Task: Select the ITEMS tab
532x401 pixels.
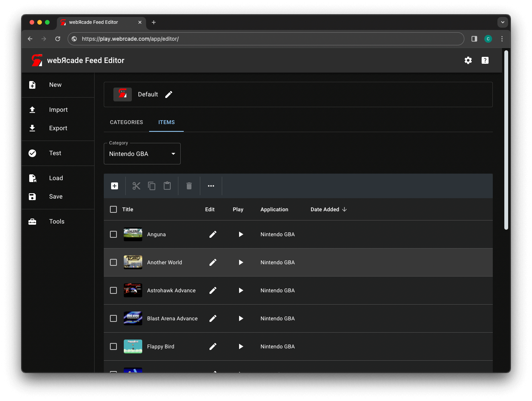Action: (166, 122)
